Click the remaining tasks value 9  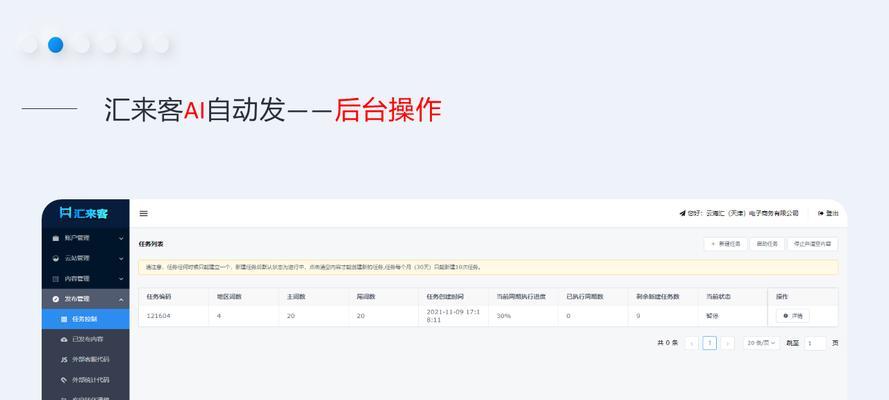(x=638, y=316)
